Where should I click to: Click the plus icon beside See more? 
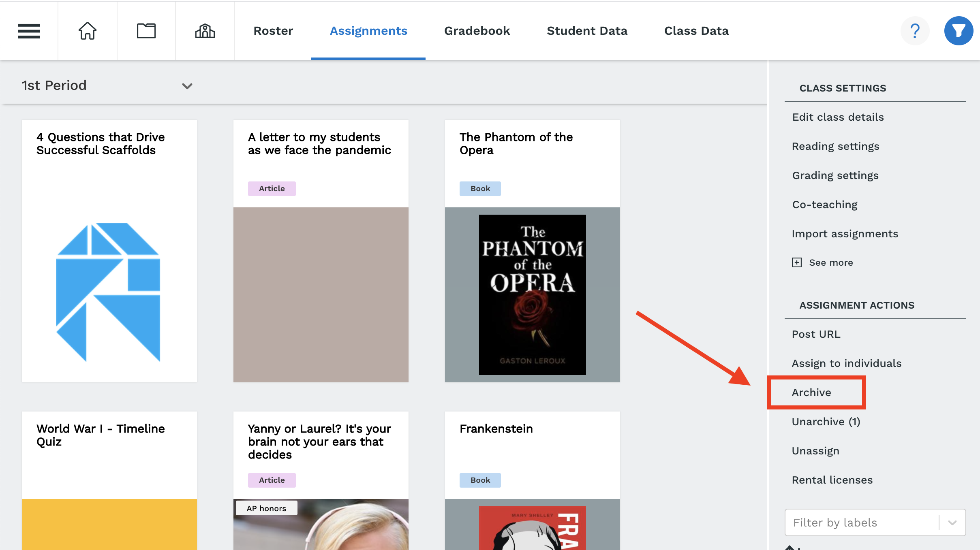[x=797, y=262]
